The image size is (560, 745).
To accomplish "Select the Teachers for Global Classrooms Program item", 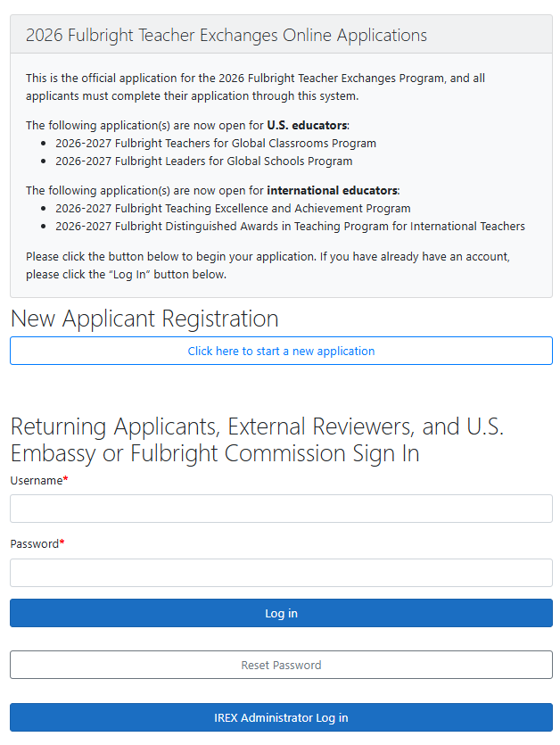I will tap(216, 143).
